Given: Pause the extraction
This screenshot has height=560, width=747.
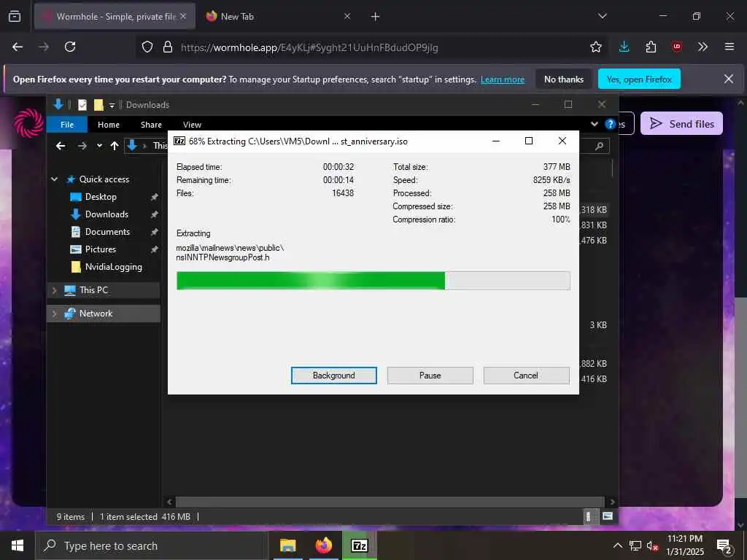Looking at the screenshot, I should pos(430,376).
